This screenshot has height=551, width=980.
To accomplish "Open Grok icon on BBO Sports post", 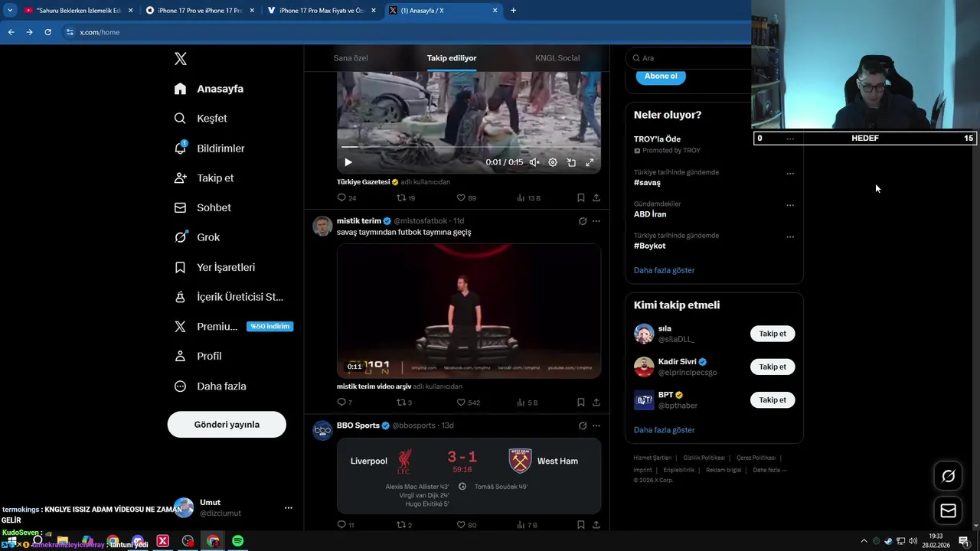I will click(x=583, y=425).
